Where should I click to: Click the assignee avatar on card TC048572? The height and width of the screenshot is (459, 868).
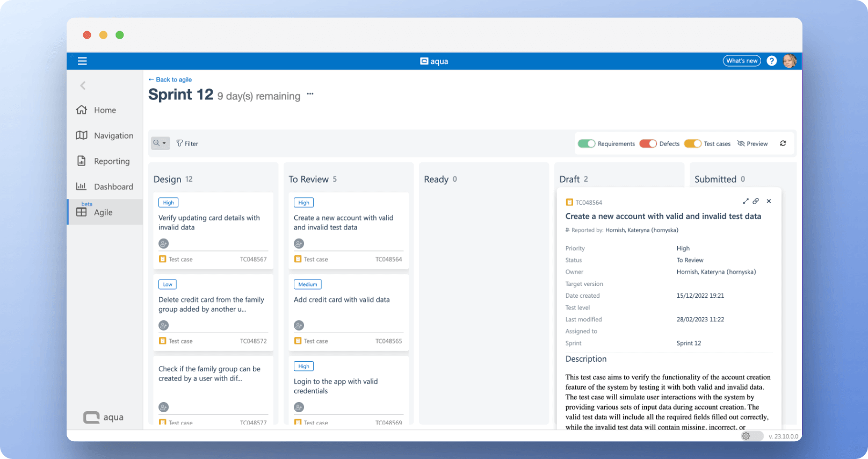(164, 325)
